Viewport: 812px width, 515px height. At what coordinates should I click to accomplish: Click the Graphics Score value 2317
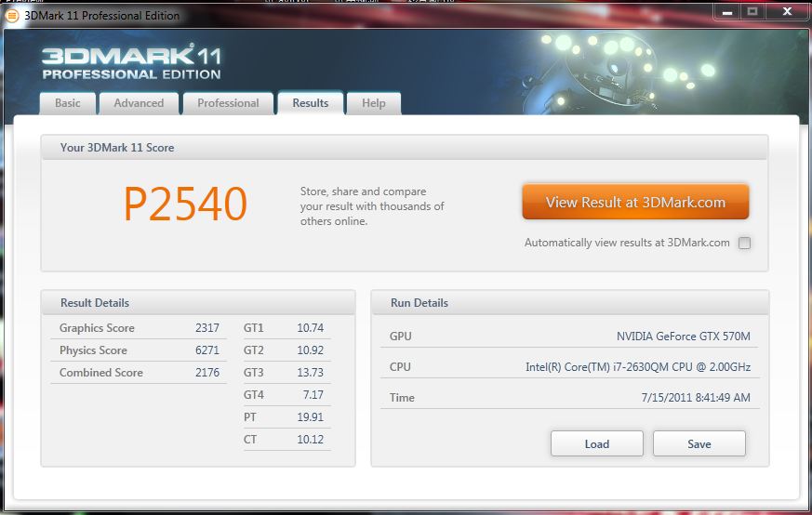point(207,327)
